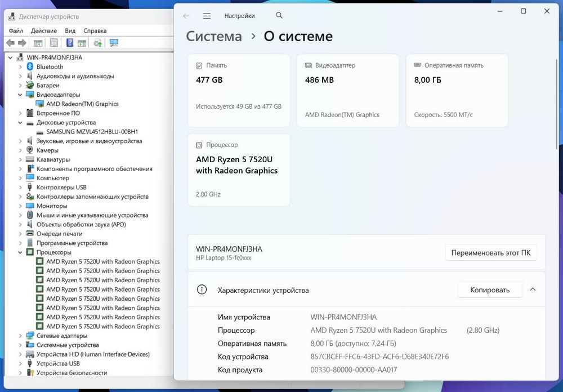The image size is (563, 392).
Task: Click the Мониторы monitor icon
Action: [x=30, y=206]
